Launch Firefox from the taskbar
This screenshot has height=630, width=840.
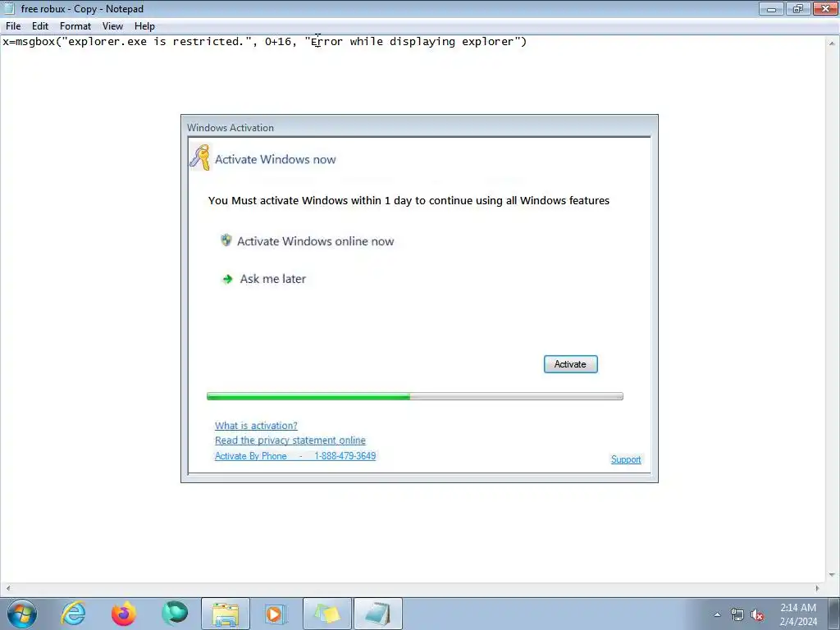[124, 614]
